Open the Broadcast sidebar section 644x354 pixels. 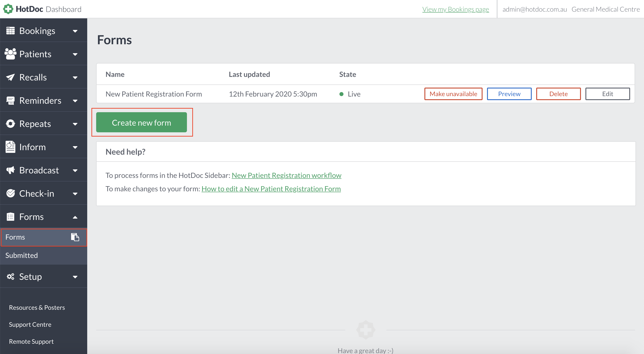point(44,170)
